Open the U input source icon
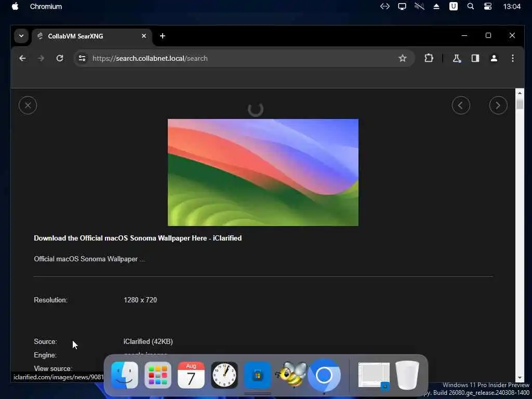 point(453,6)
